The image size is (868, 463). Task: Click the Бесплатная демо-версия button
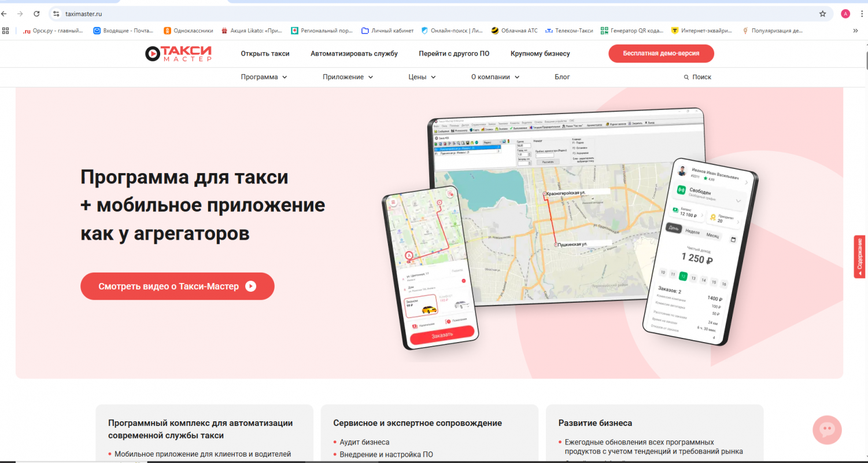(661, 53)
